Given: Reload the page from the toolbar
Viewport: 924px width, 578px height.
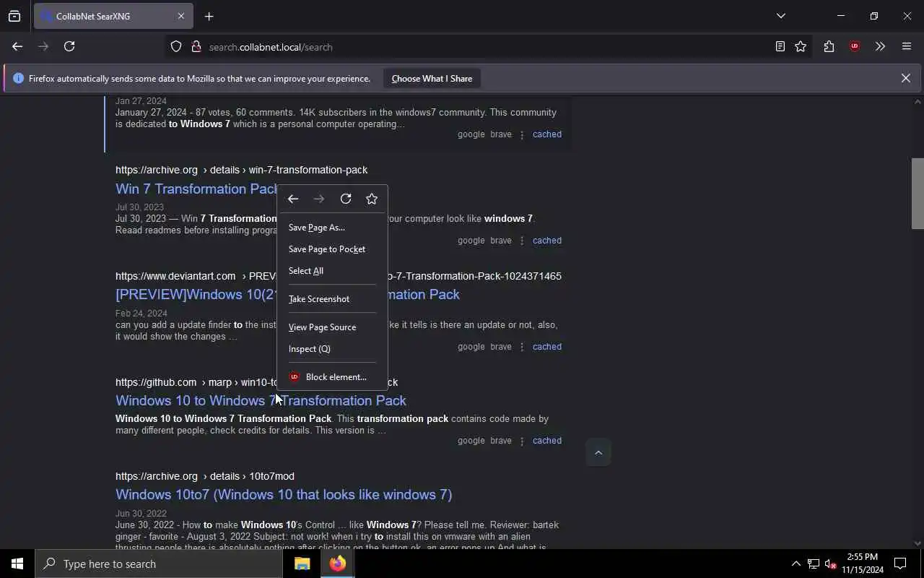Looking at the screenshot, I should [69, 46].
